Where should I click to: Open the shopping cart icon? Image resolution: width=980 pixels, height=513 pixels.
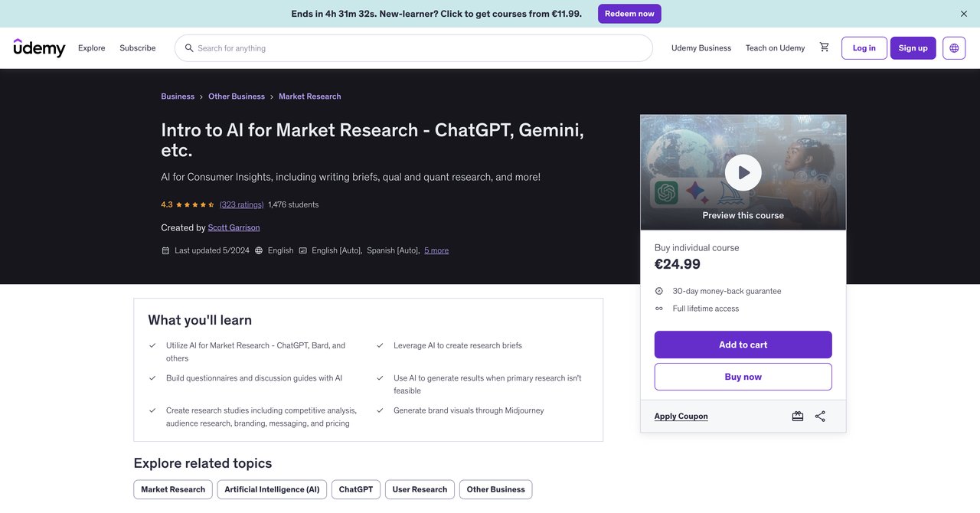tap(825, 47)
